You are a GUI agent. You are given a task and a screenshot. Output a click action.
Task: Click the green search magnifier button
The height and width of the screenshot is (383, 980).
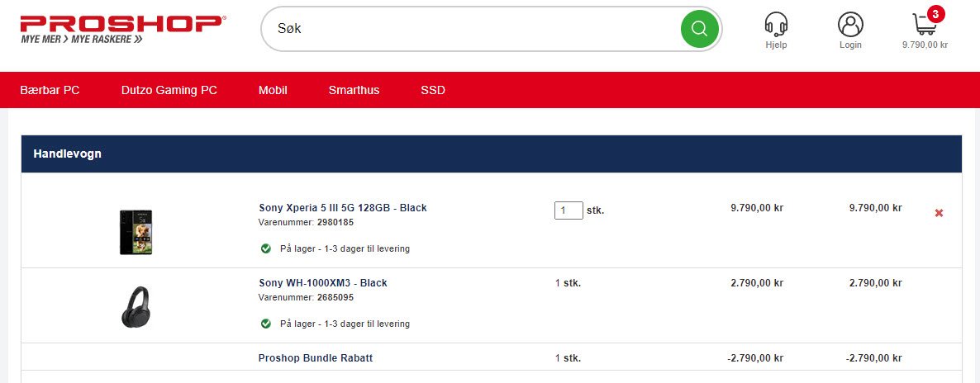(699, 29)
